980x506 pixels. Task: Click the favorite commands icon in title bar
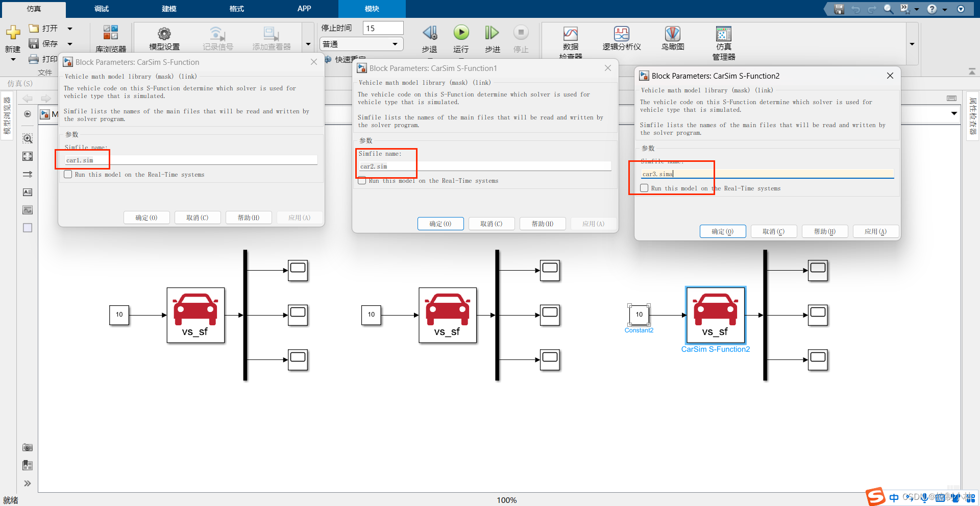point(905,9)
